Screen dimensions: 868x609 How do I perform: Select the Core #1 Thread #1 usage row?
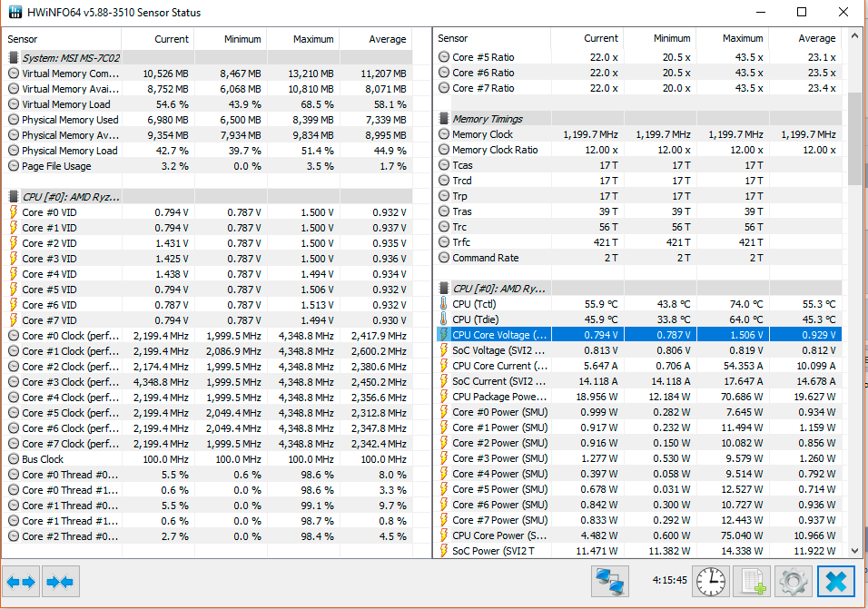[209, 521]
